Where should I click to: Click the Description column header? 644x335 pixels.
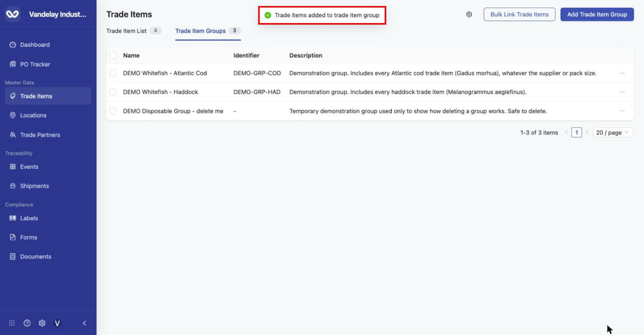(306, 55)
